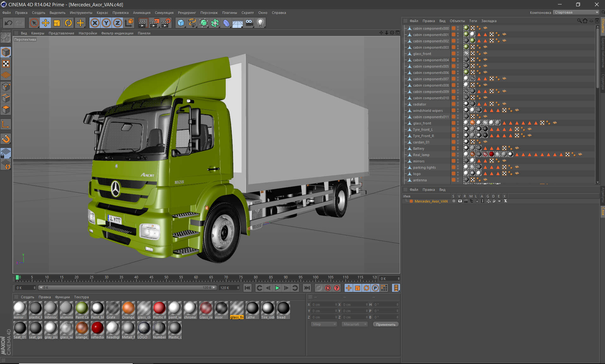Toggle X axis lock
Image resolution: width=605 pixels, height=364 pixels.
click(x=95, y=23)
